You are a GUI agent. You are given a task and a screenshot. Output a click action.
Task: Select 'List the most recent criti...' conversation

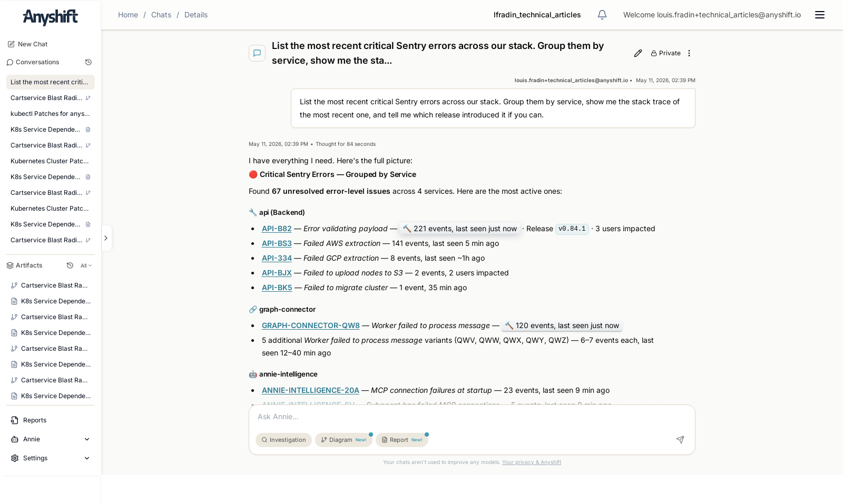(x=51, y=82)
